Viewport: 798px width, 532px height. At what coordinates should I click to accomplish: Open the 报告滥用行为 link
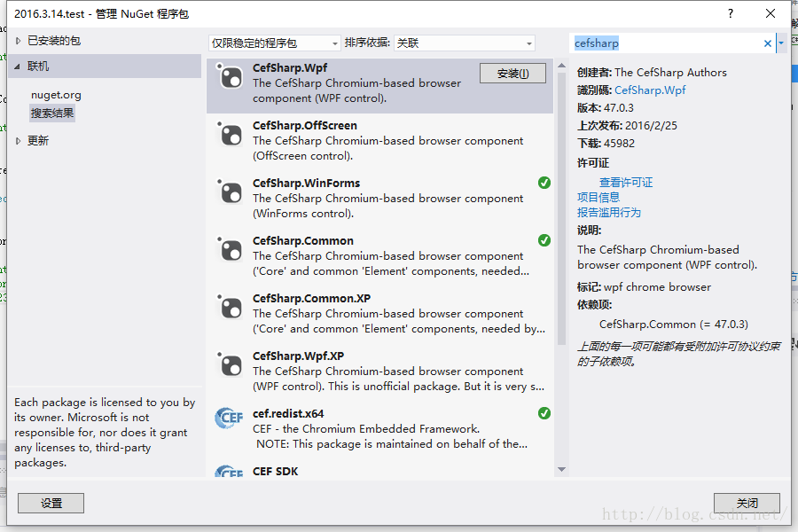609,212
